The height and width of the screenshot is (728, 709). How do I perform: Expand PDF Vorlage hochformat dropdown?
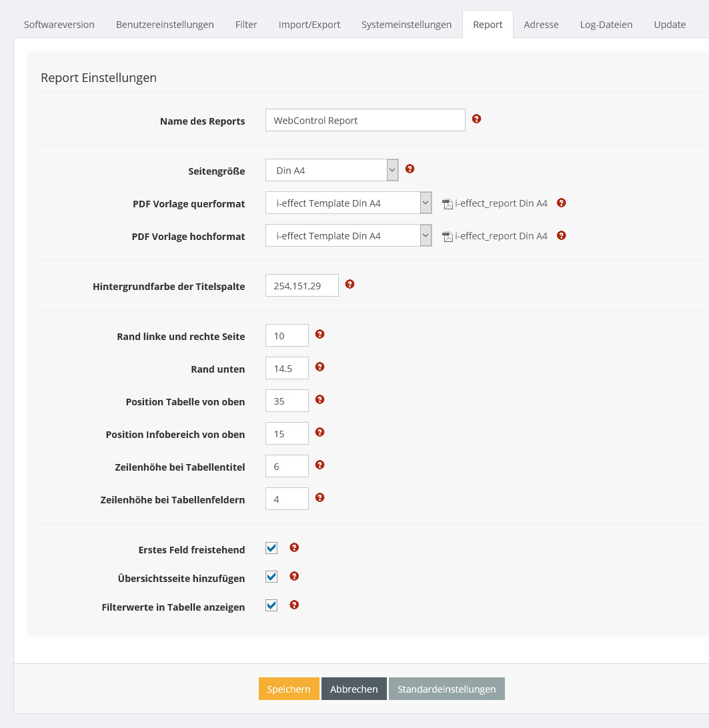tap(348, 236)
